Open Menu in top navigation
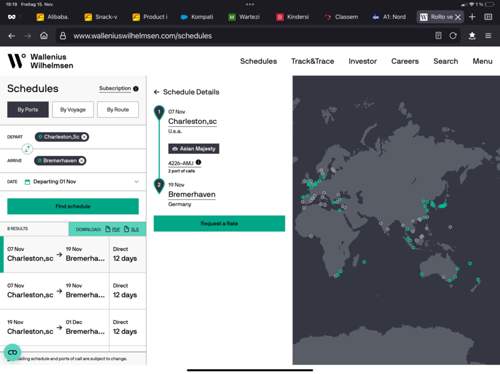Image resolution: width=500 pixels, height=374 pixels. pos(482,61)
